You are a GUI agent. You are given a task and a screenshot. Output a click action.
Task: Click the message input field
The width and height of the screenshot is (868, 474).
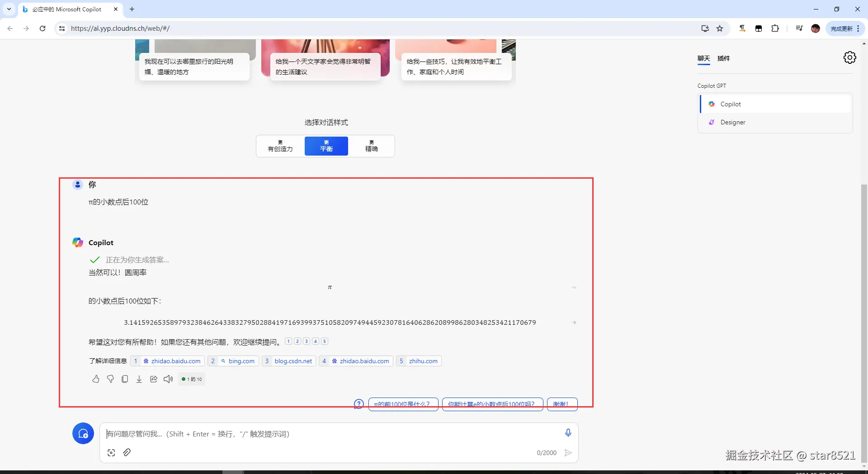(x=332, y=434)
